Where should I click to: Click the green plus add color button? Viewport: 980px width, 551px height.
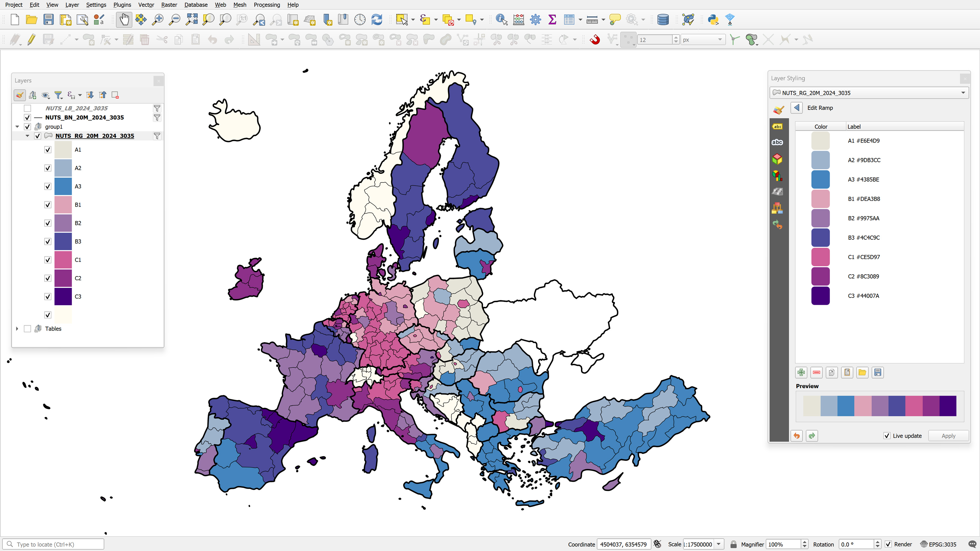point(801,373)
